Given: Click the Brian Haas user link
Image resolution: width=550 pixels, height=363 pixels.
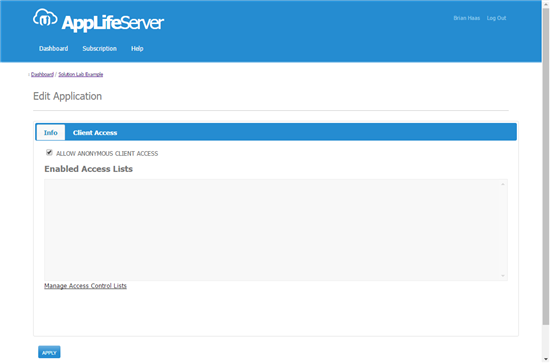Looking at the screenshot, I should tap(467, 18).
